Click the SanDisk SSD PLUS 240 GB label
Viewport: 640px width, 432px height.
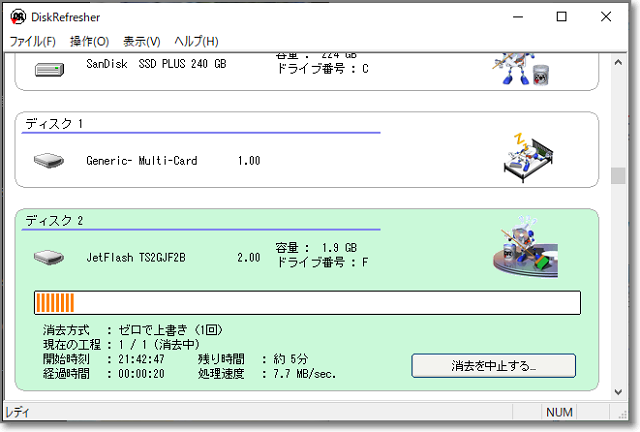pyautogui.click(x=156, y=62)
